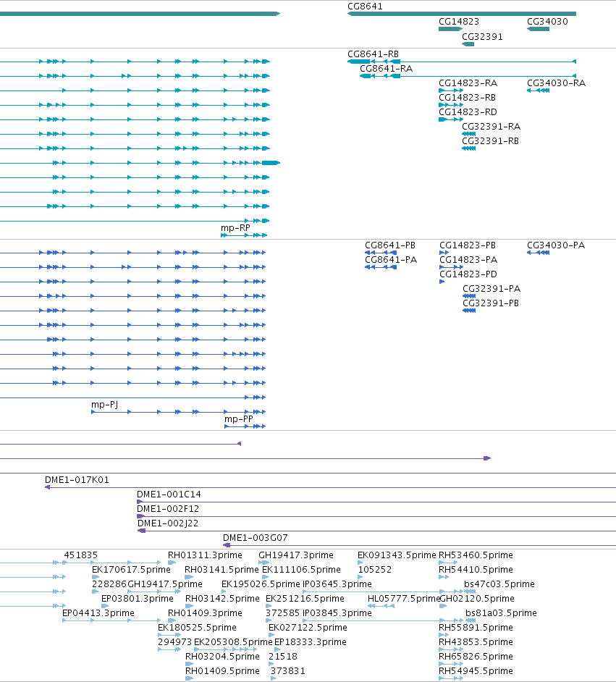The height and width of the screenshot is (682, 616).
Task: Select BAC clone DME1-001C14
Action: pyautogui.click(x=169, y=494)
